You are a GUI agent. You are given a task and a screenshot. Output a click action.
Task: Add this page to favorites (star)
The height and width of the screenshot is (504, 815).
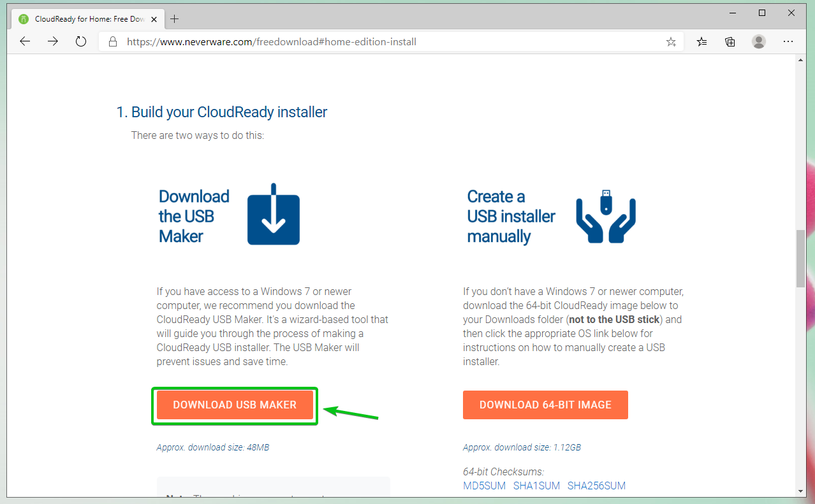click(x=671, y=41)
